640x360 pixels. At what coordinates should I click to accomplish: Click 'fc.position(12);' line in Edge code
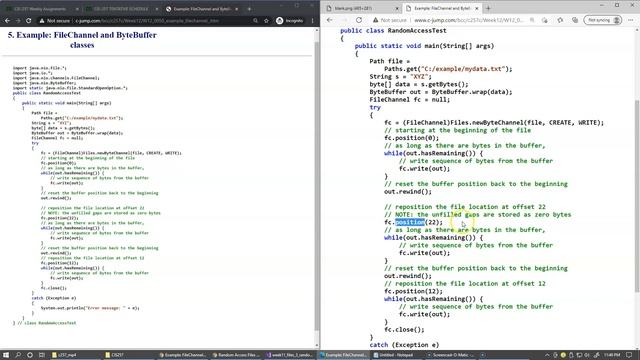(413, 291)
